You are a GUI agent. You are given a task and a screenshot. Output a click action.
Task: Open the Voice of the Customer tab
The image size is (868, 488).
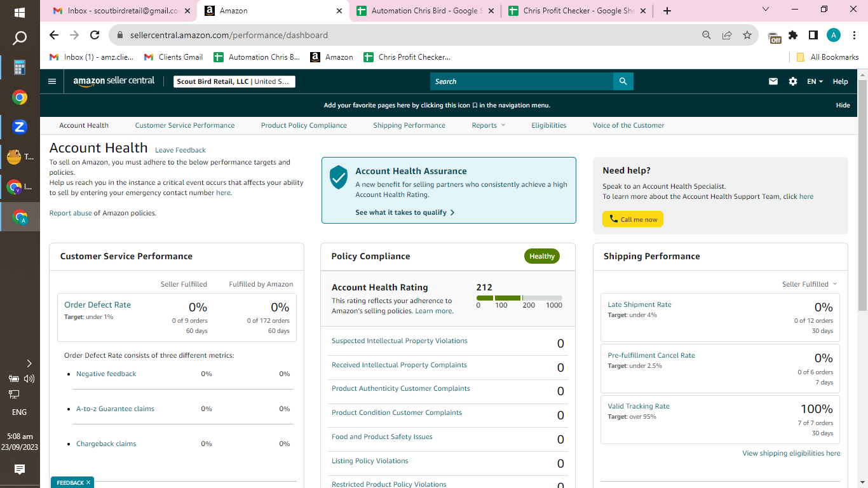[628, 125]
